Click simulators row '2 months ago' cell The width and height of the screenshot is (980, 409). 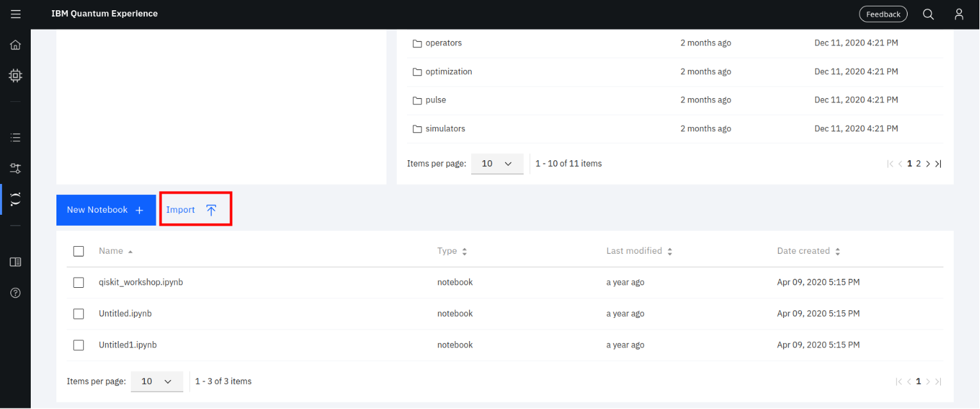[706, 129]
